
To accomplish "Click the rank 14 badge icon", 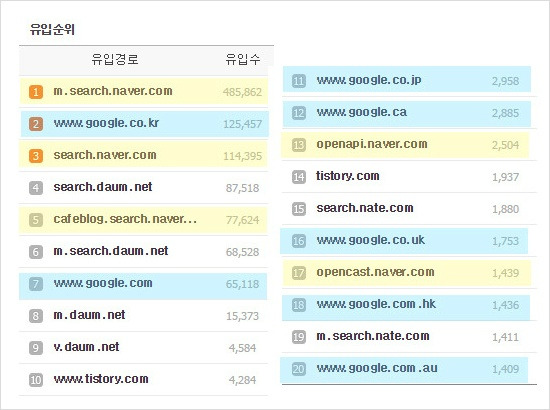I will [x=299, y=177].
